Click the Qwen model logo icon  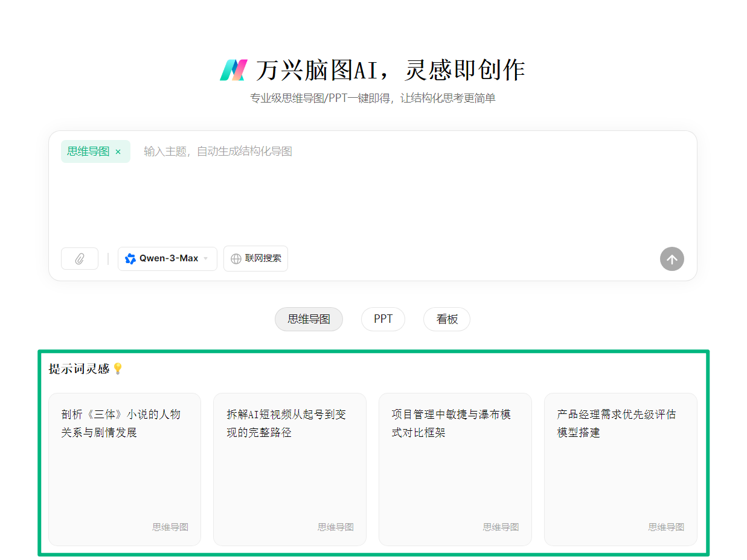[x=130, y=259]
